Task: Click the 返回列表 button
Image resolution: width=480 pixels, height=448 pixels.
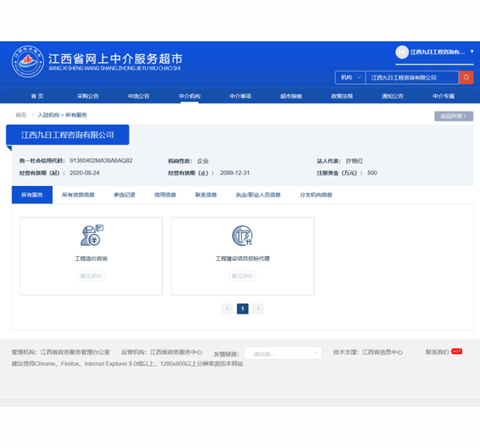Action: [x=453, y=116]
